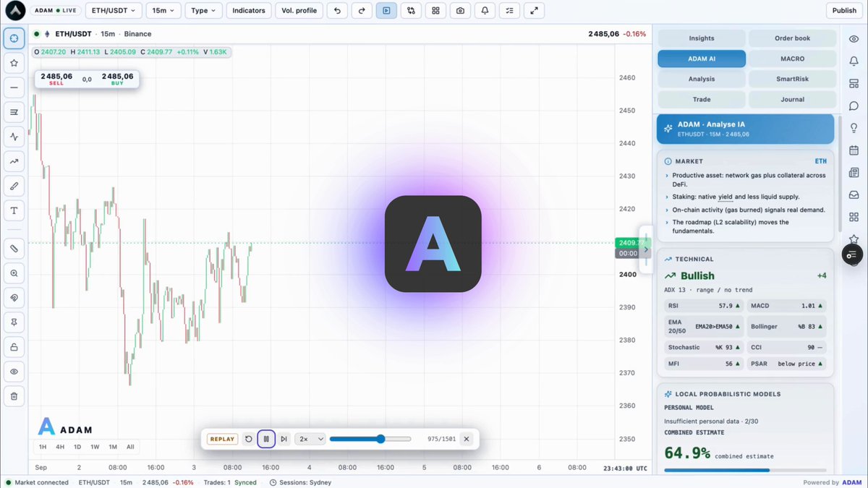The height and width of the screenshot is (488, 868).
Task: Select the 4H range button
Action: 60,447
